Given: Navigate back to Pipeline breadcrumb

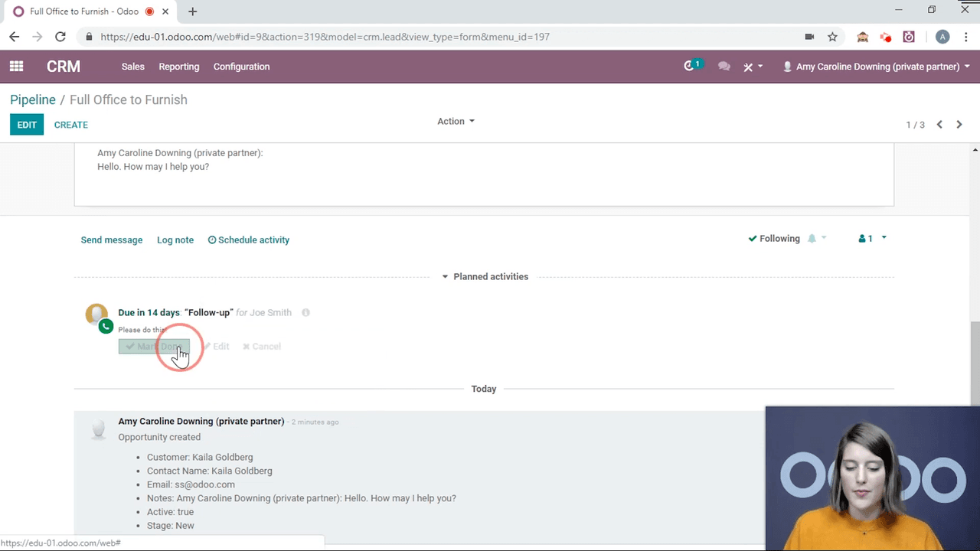Looking at the screenshot, I should pyautogui.click(x=33, y=99).
